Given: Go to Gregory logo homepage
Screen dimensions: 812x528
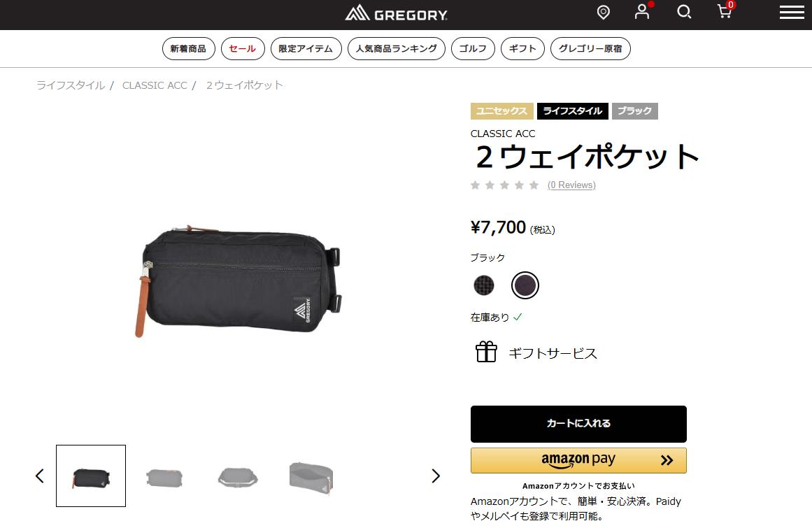Looking at the screenshot, I should 396,13.
